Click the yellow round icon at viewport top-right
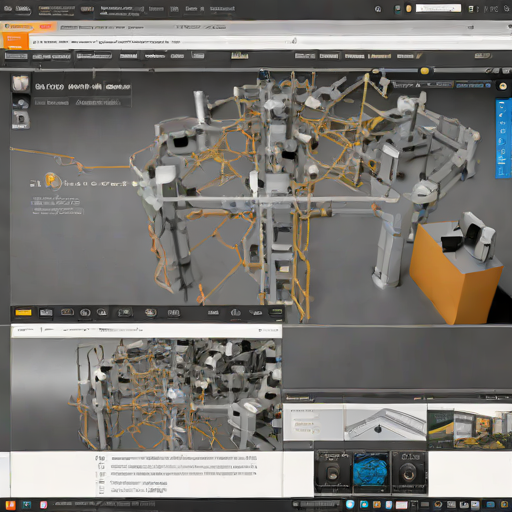This screenshot has height=512, width=512. tap(503, 86)
